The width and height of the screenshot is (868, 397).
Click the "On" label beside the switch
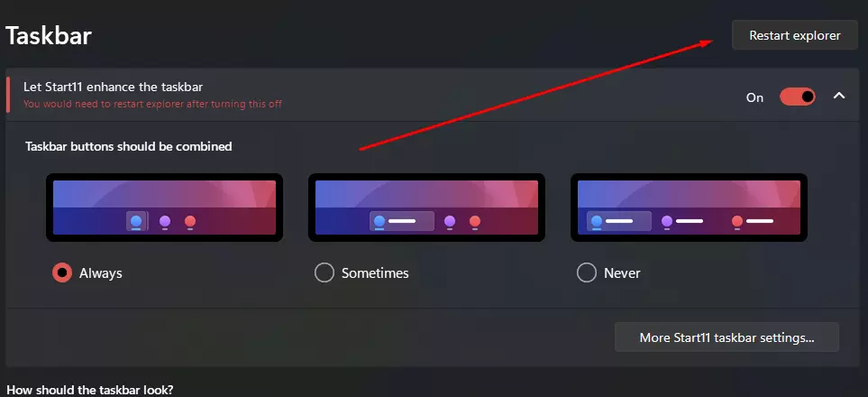[x=754, y=97]
